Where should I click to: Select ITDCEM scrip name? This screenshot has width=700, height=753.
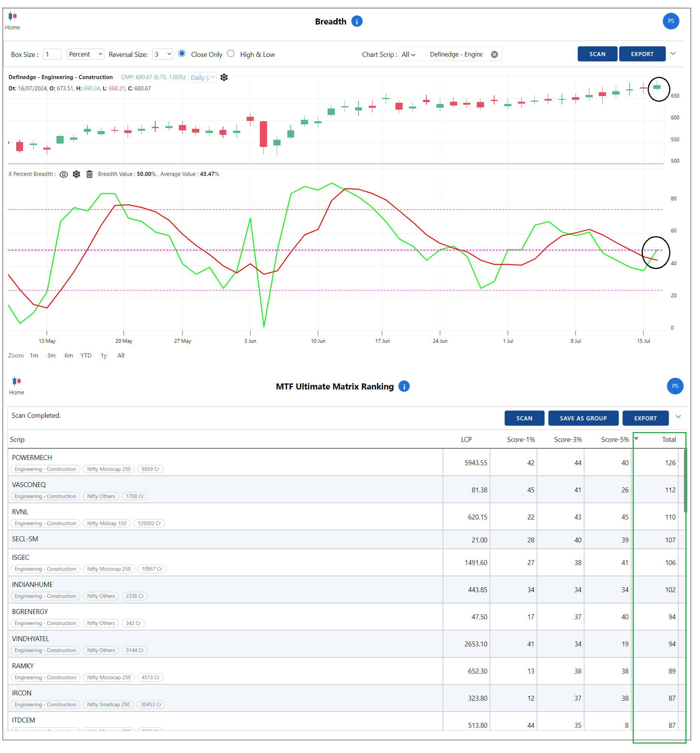(x=23, y=720)
